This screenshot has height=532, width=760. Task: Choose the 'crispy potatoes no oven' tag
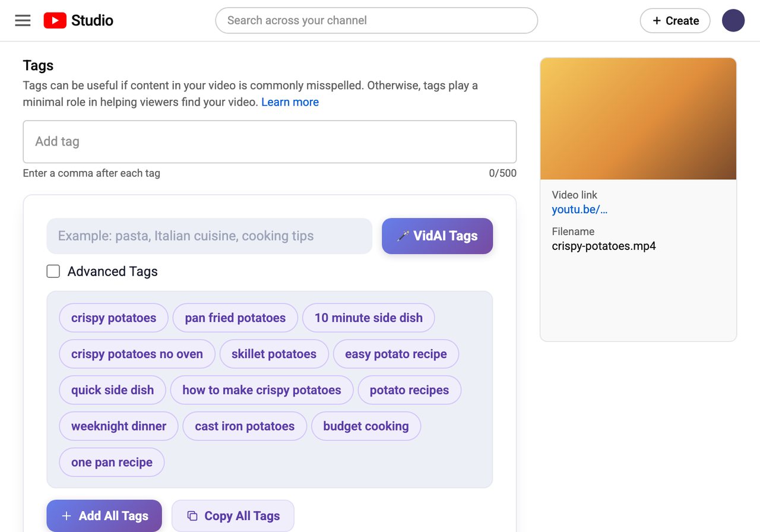(137, 354)
